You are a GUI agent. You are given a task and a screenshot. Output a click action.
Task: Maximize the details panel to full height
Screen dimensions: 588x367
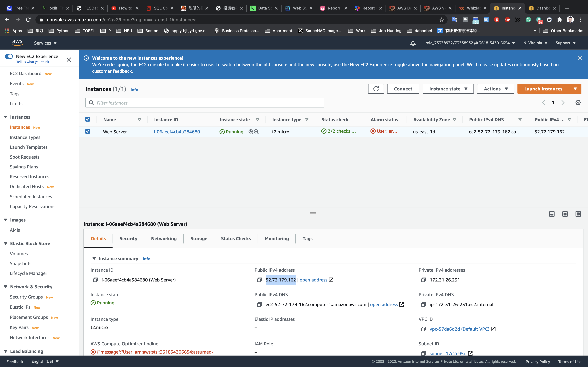[x=578, y=214]
